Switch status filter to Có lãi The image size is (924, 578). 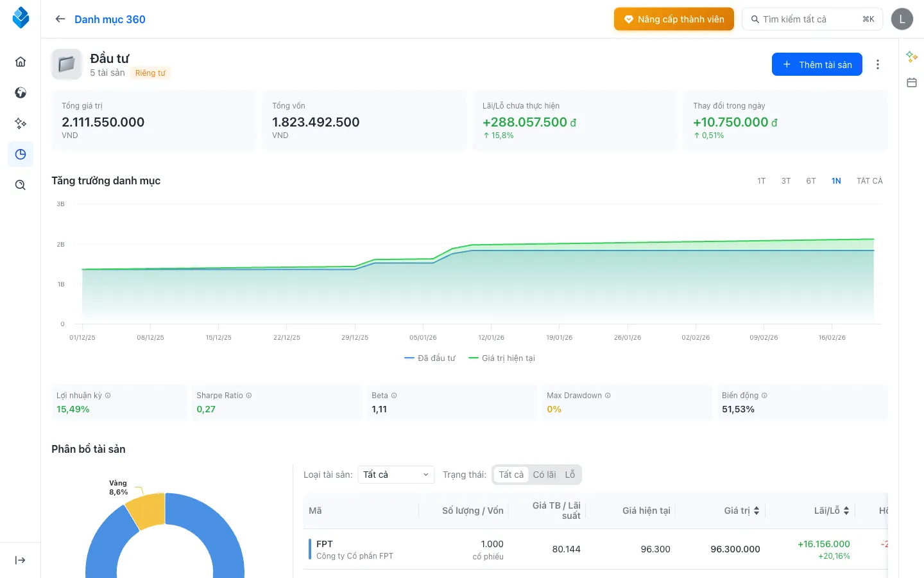pos(545,474)
